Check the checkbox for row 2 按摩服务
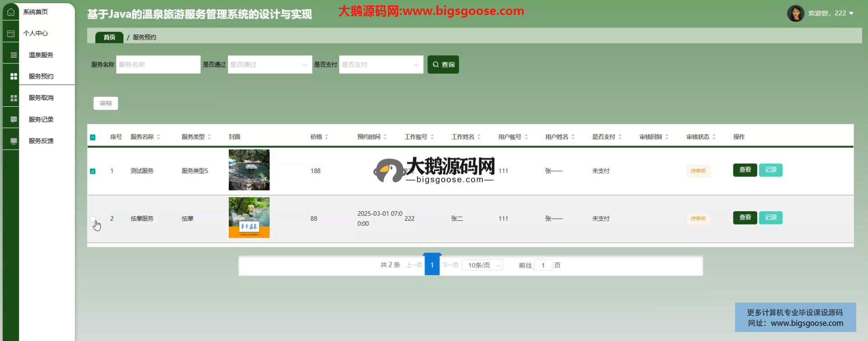Image resolution: width=868 pixels, height=341 pixels. (93, 219)
